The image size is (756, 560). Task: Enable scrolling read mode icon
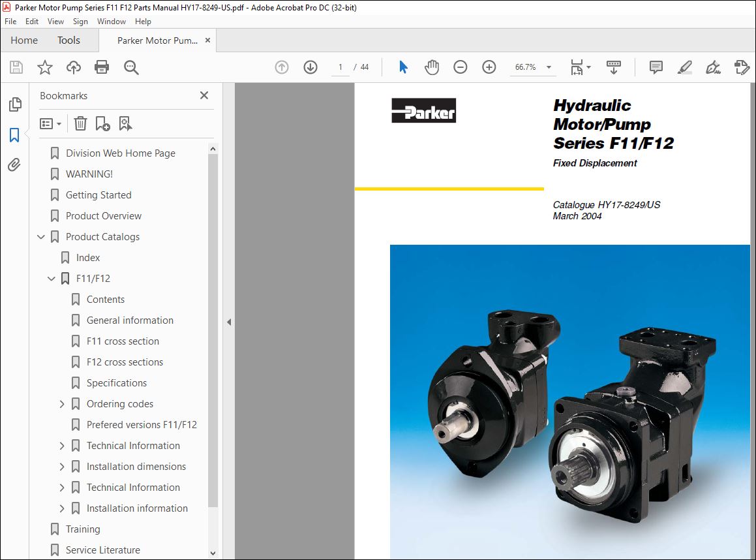613,67
